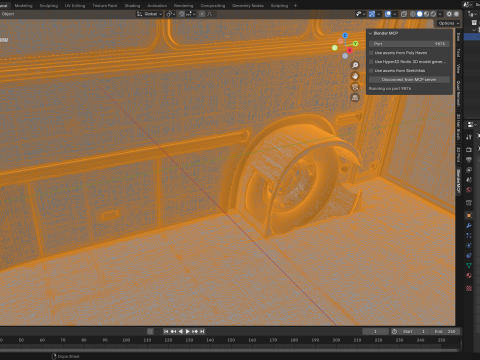Open the Options dropdown
The image size is (480, 360).
pos(448,23)
